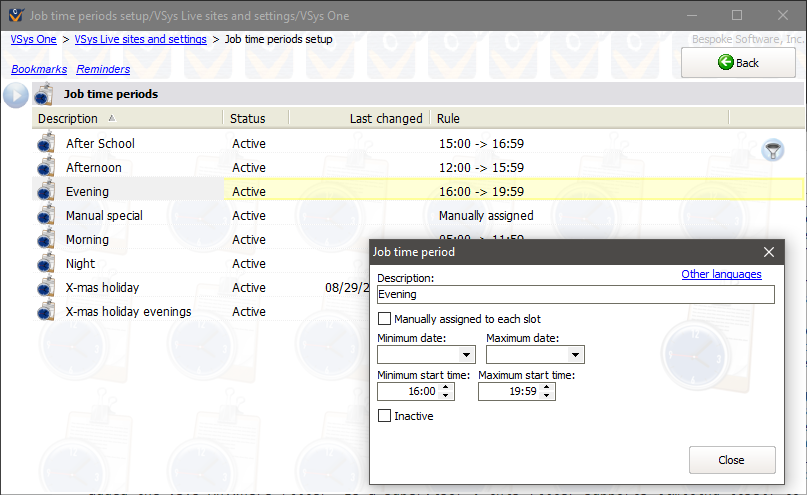This screenshot has width=807, height=495.
Task: Click the Back button
Action: [x=738, y=63]
